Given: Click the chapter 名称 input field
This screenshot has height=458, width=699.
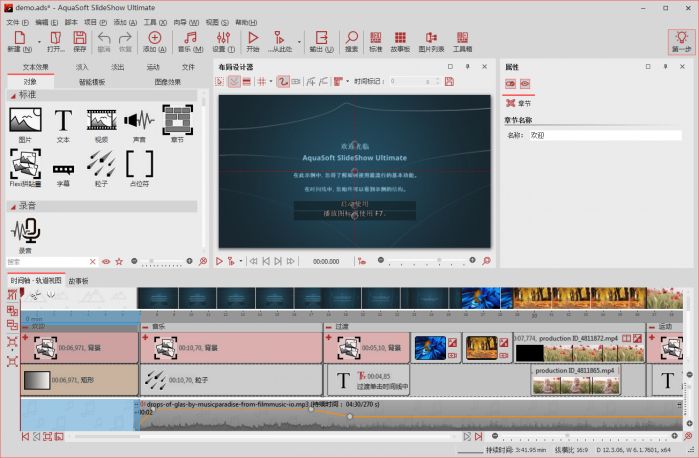Looking at the screenshot, I should (604, 135).
